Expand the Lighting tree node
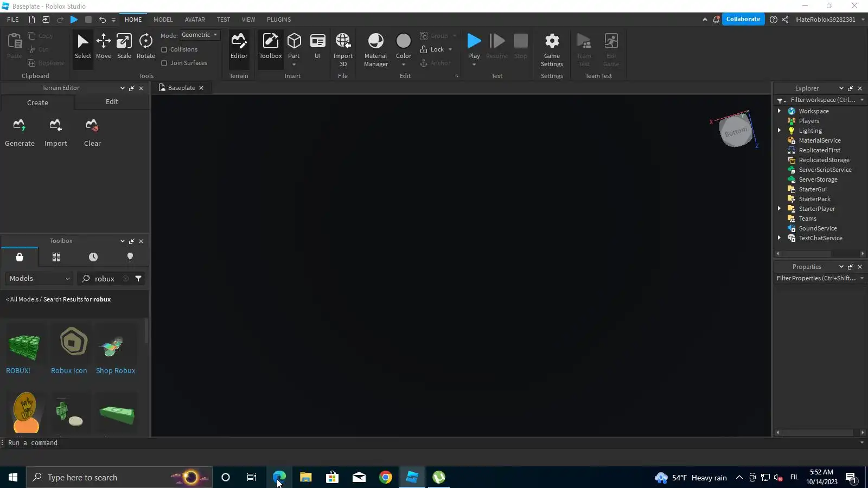The height and width of the screenshot is (488, 868). click(x=780, y=131)
